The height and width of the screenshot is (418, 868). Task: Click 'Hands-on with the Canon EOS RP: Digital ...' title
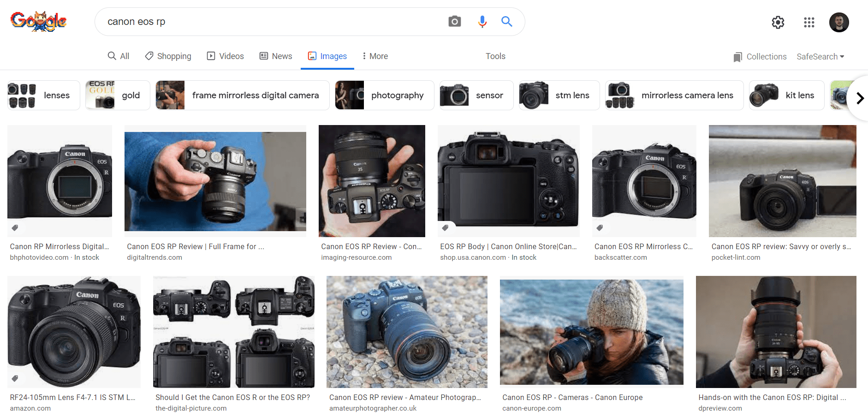(772, 397)
